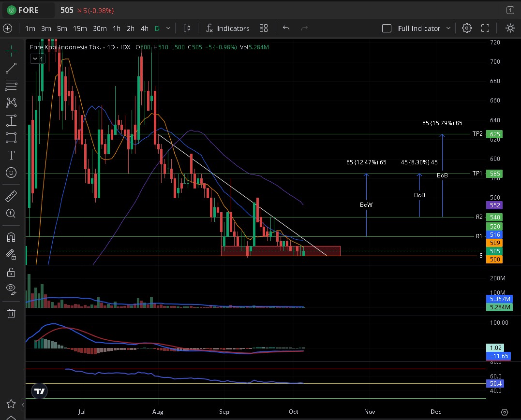Open the emoji stickers tool

pyautogui.click(x=11, y=173)
